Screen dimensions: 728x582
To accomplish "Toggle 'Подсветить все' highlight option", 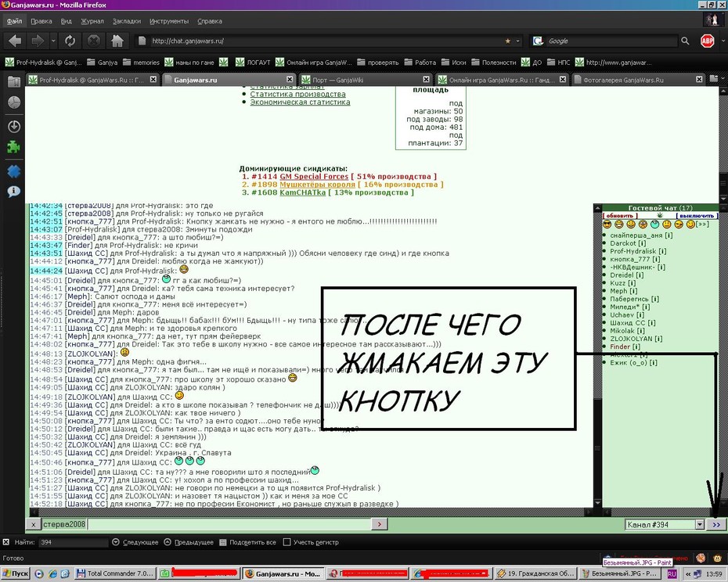I will click(247, 542).
